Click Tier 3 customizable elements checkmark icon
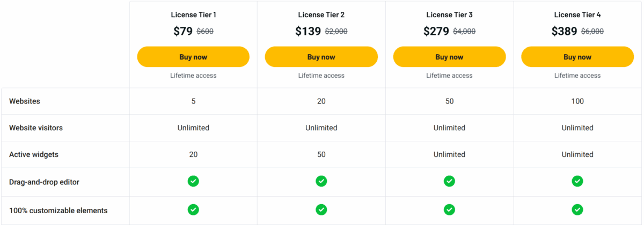This screenshot has width=644, height=225. point(449,209)
